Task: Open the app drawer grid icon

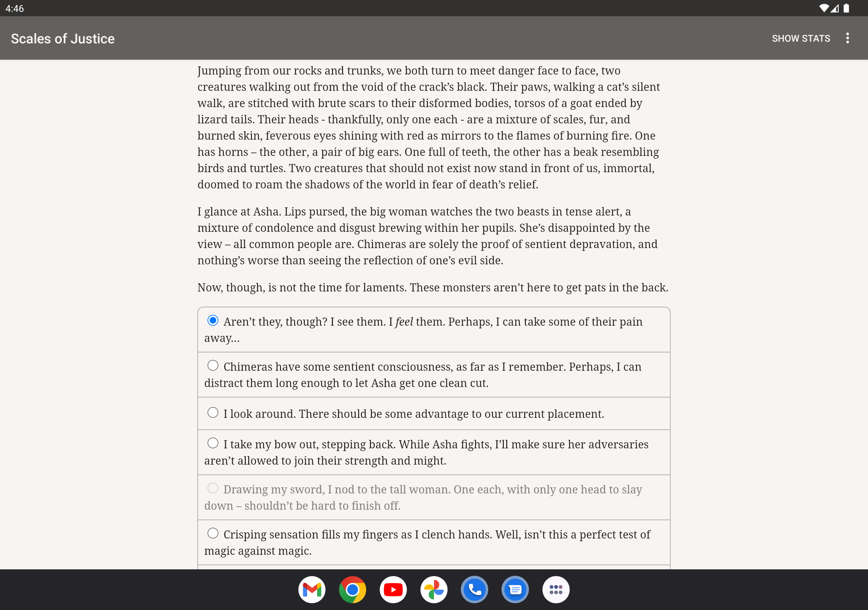Action: coord(556,590)
